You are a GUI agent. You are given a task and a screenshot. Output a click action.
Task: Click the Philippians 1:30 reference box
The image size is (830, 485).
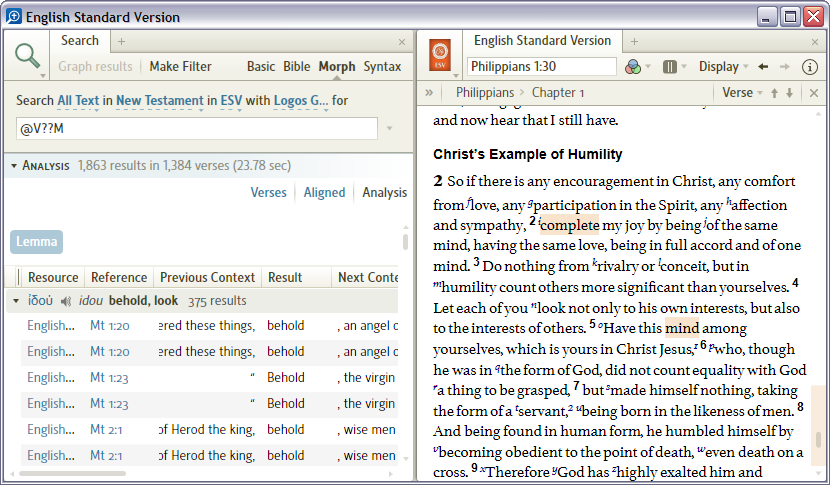tap(542, 67)
